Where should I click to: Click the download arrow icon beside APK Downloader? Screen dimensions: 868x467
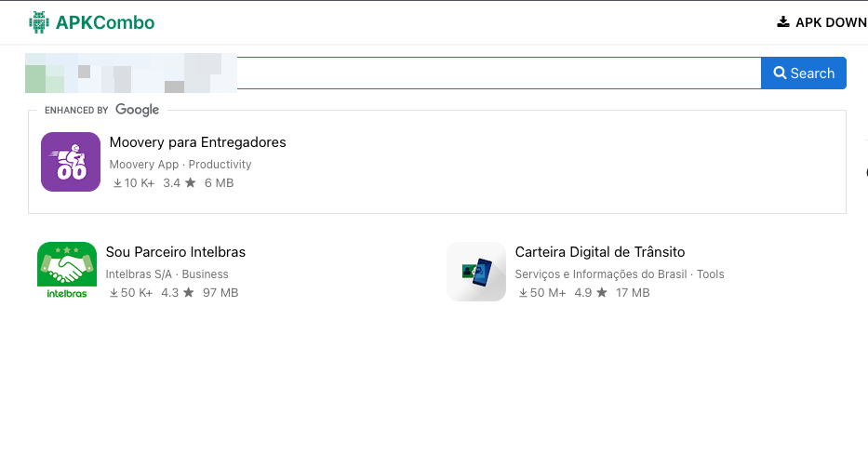pyautogui.click(x=782, y=21)
